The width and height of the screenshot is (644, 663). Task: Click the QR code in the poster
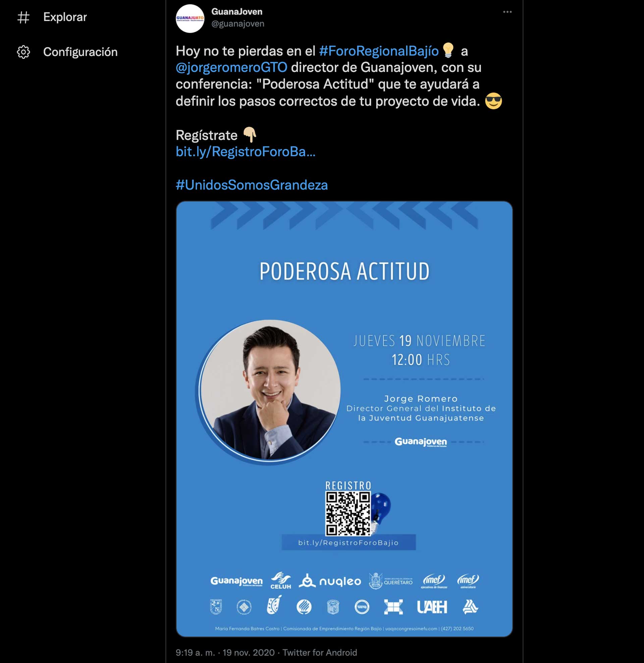tap(348, 513)
